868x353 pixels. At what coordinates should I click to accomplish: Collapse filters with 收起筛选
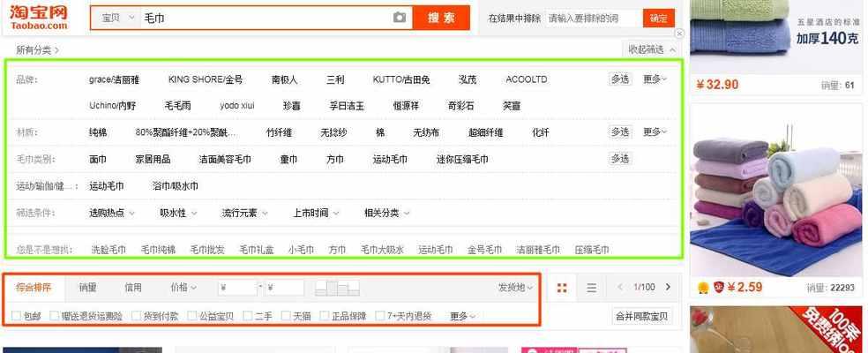652,50
